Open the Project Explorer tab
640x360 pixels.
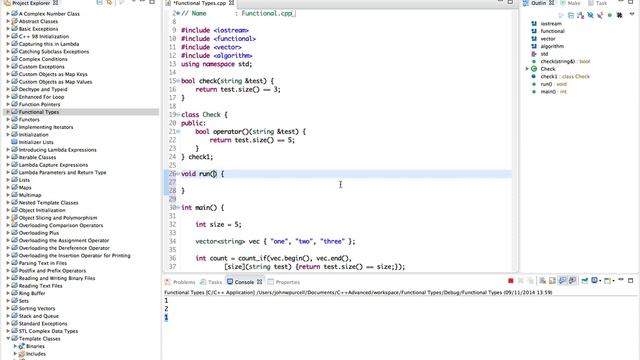31,3
